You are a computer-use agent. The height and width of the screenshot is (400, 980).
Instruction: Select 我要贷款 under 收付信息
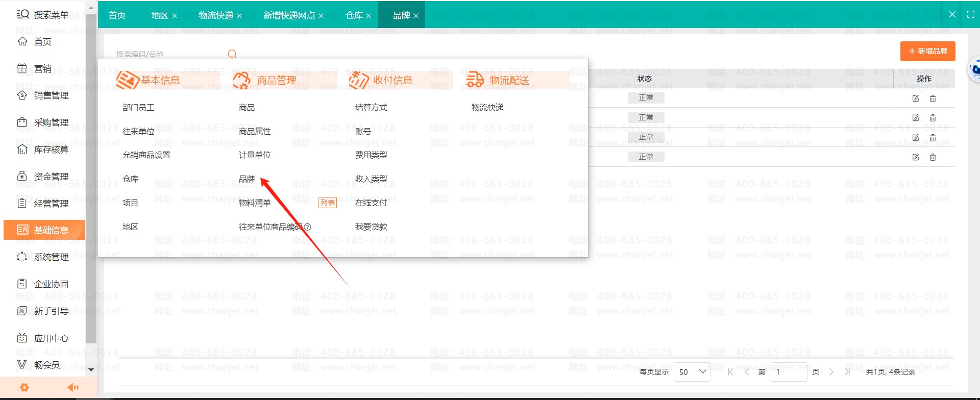coord(371,227)
